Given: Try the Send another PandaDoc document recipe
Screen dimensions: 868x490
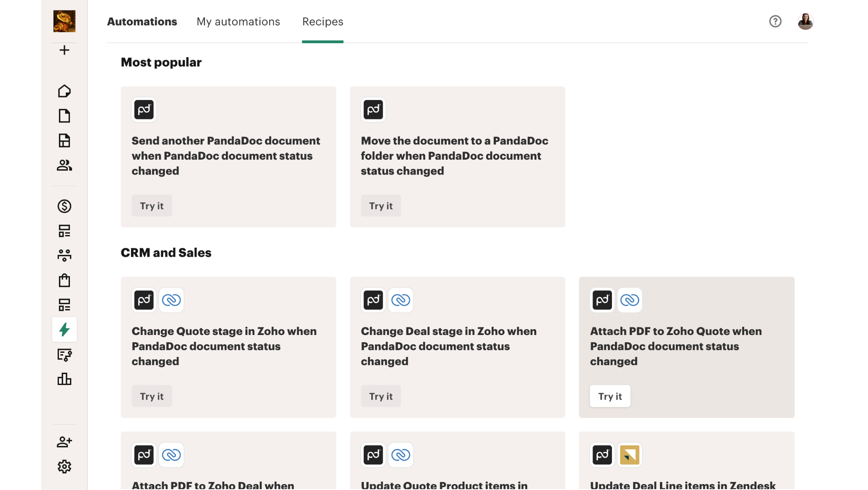Looking at the screenshot, I should (152, 206).
